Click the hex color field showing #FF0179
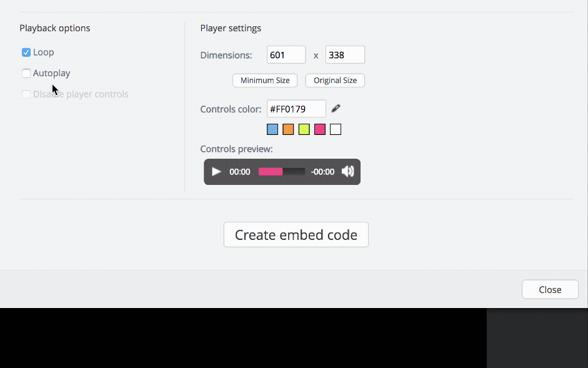Viewport: 588px width, 368px height. 296,108
